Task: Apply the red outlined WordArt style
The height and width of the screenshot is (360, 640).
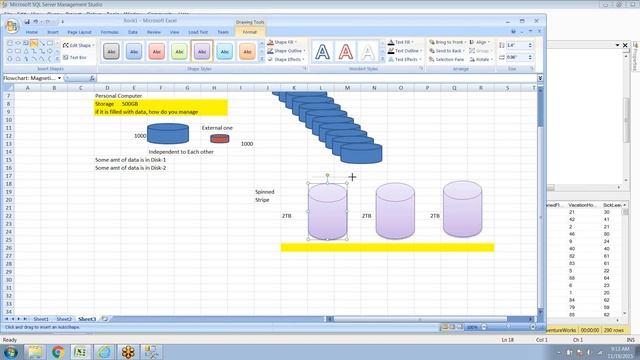Action: (x=345, y=52)
